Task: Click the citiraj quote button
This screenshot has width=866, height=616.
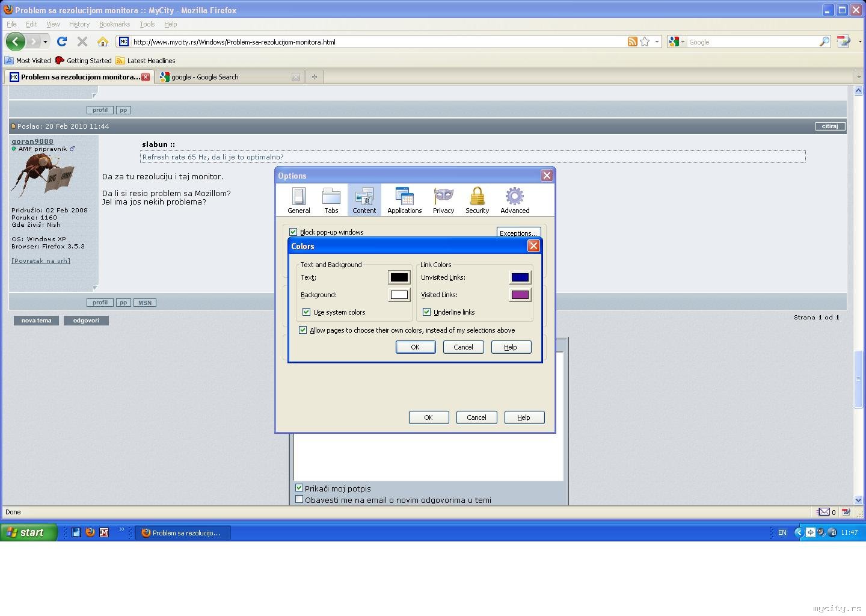Action: tap(830, 126)
